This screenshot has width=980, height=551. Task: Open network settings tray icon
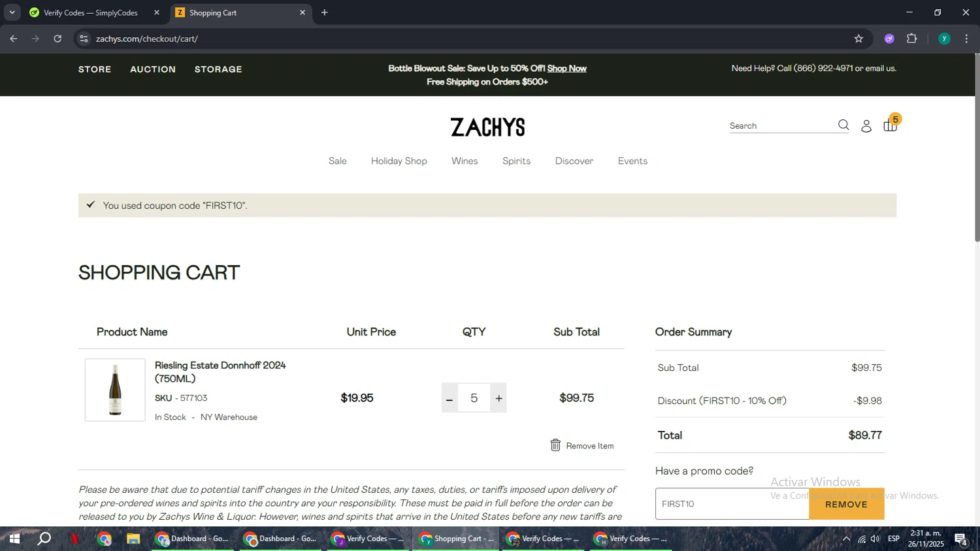click(x=861, y=539)
